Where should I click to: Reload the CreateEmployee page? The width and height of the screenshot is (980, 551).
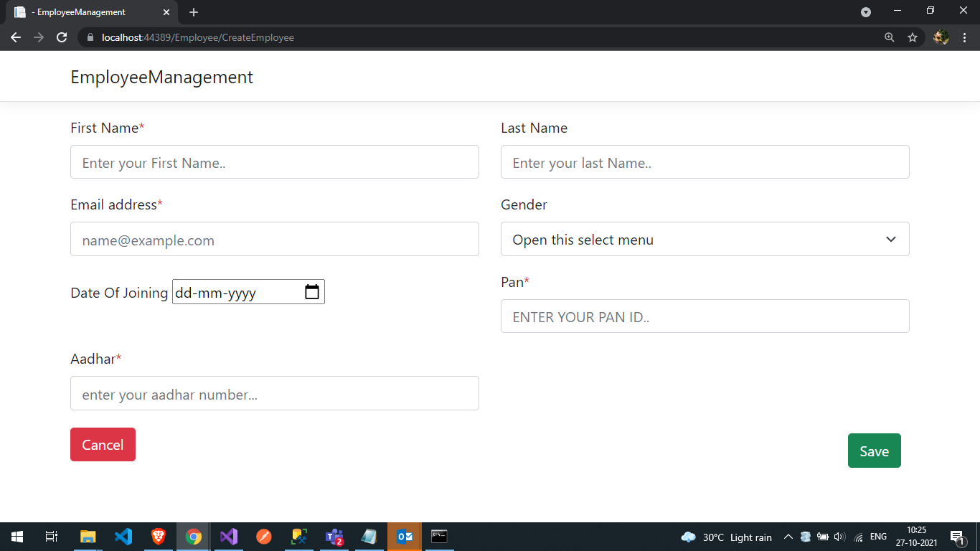pyautogui.click(x=62, y=37)
